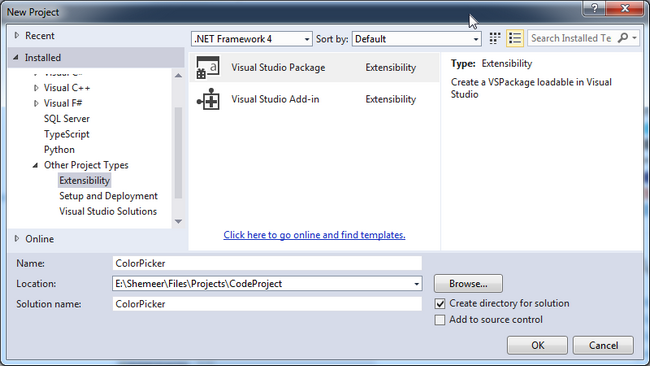Image resolution: width=650 pixels, height=366 pixels.
Task: Expand the Recent section
Action: point(17,36)
